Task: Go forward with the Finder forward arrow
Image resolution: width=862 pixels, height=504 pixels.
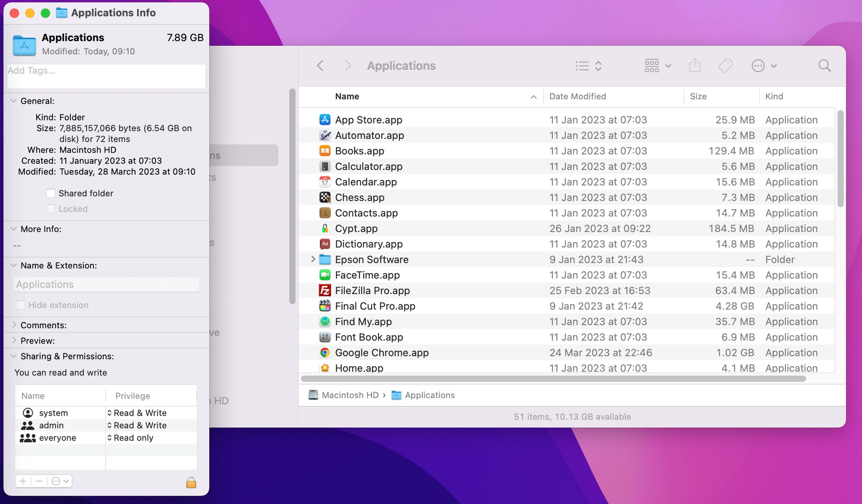Action: point(348,66)
